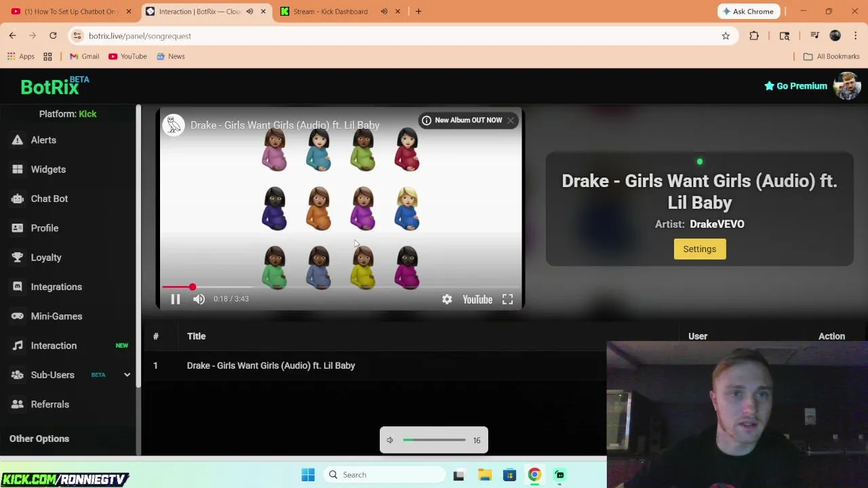
Task: Click the Alerts bell icon
Action: (x=17, y=140)
